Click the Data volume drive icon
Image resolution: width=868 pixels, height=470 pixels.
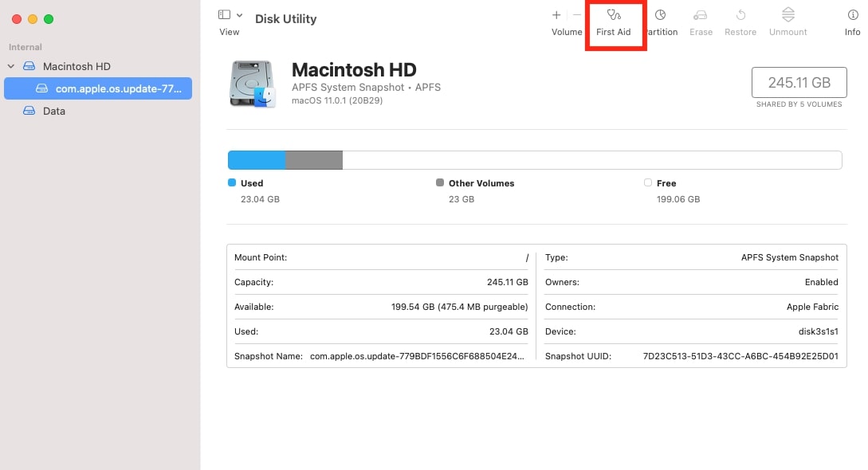click(x=29, y=112)
